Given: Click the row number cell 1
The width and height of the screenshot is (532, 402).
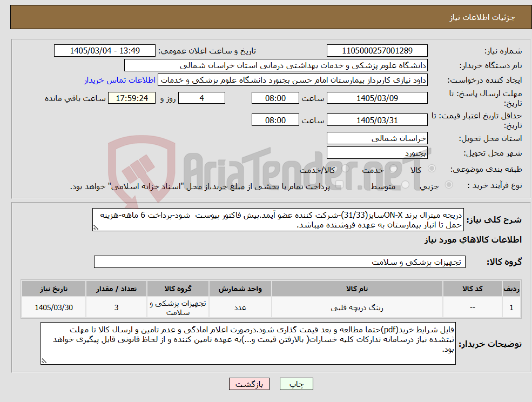Looking at the screenshot, I should [511, 307].
